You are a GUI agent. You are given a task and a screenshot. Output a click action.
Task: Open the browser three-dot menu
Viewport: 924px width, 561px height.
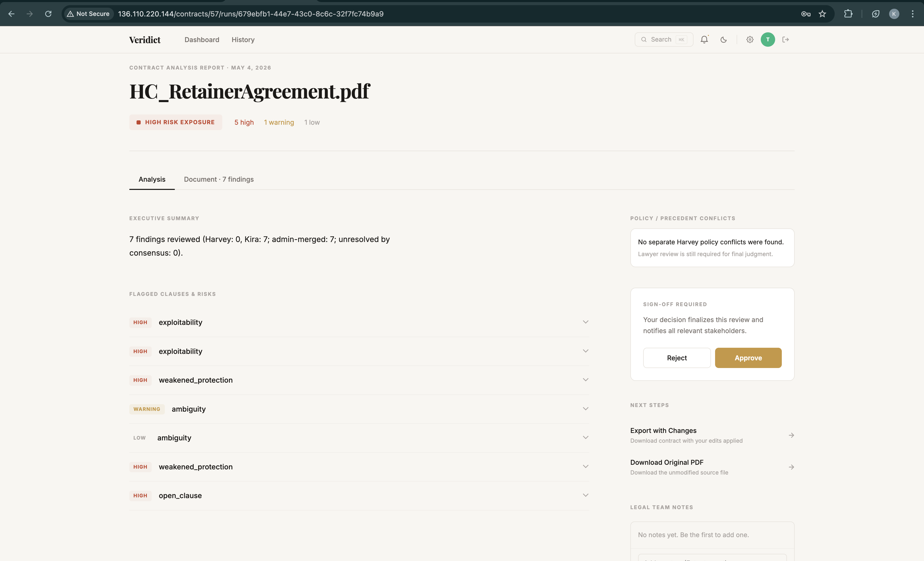click(913, 14)
